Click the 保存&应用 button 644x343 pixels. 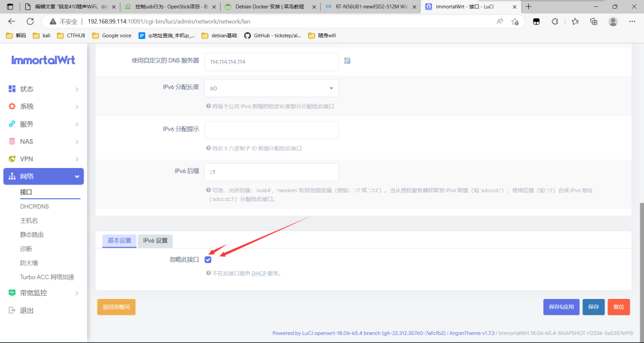pos(561,306)
